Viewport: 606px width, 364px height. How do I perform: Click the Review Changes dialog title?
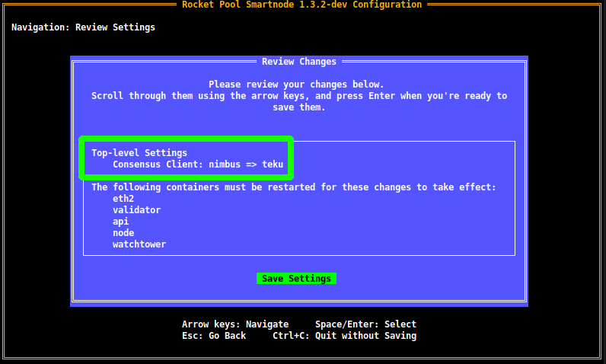click(298, 62)
